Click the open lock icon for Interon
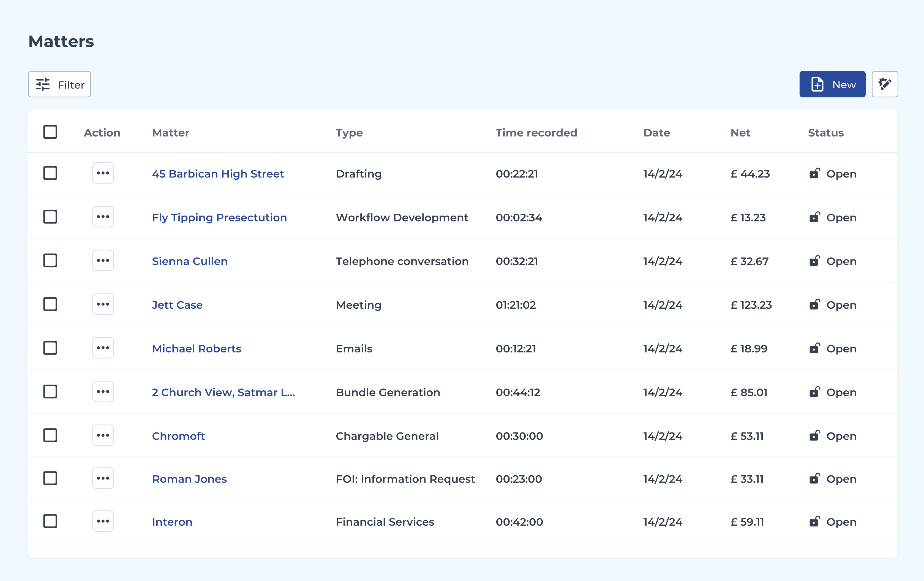Screen dimensions: 924x581 pos(815,521)
